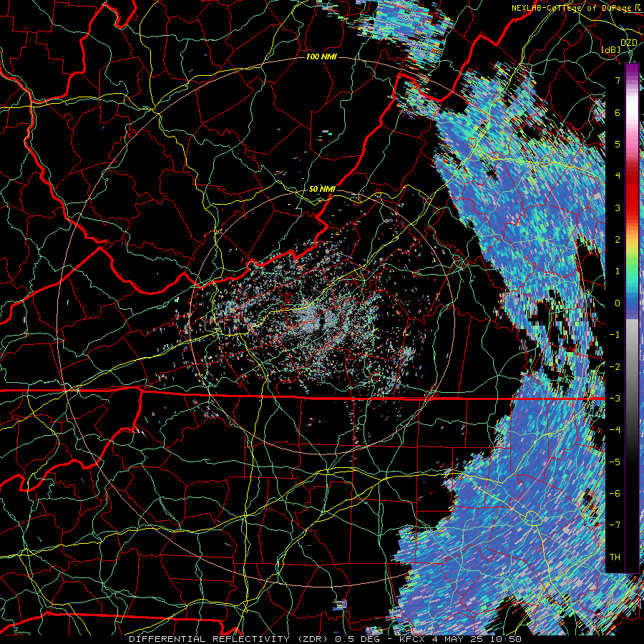Click the "-3" value on color scale
This screenshot has height=644, width=644.
point(615,399)
